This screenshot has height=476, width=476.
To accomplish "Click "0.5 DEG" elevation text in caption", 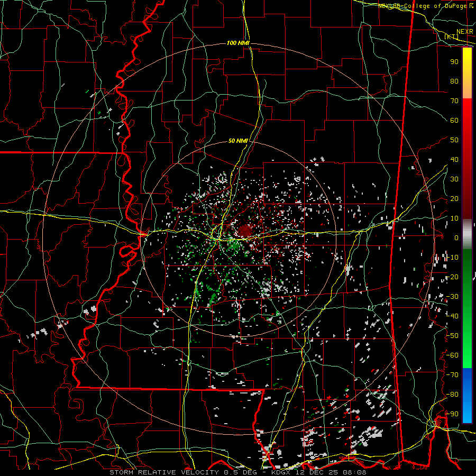I will pyautogui.click(x=240, y=472).
